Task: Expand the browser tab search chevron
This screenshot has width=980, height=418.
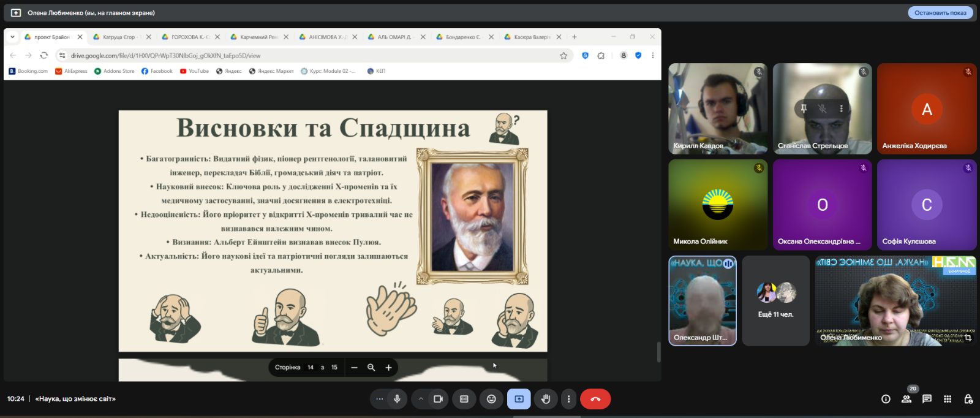Action: point(12,37)
